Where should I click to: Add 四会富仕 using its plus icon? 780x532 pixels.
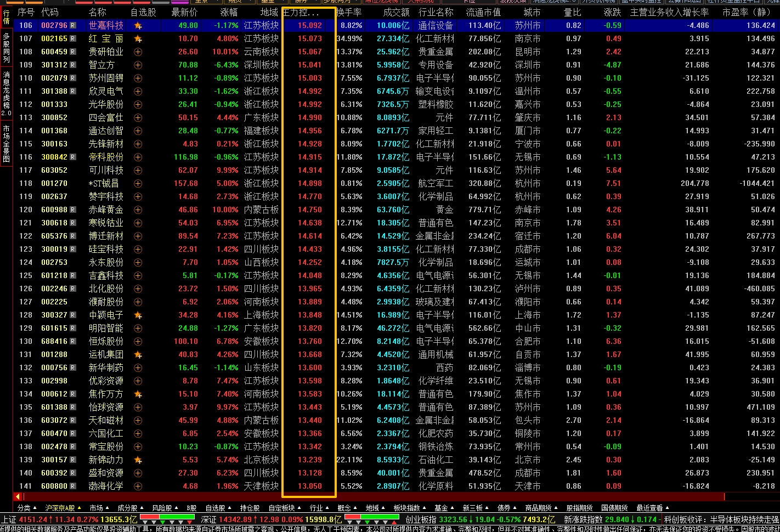click(x=138, y=117)
